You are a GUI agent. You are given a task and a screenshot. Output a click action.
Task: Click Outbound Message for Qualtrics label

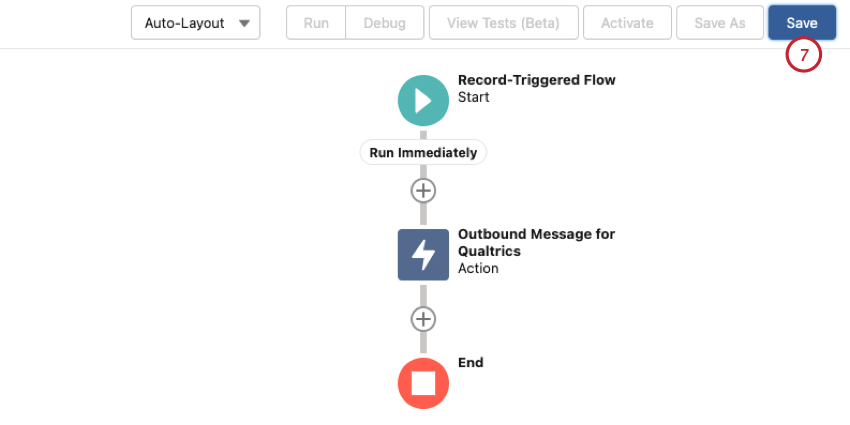point(537,242)
